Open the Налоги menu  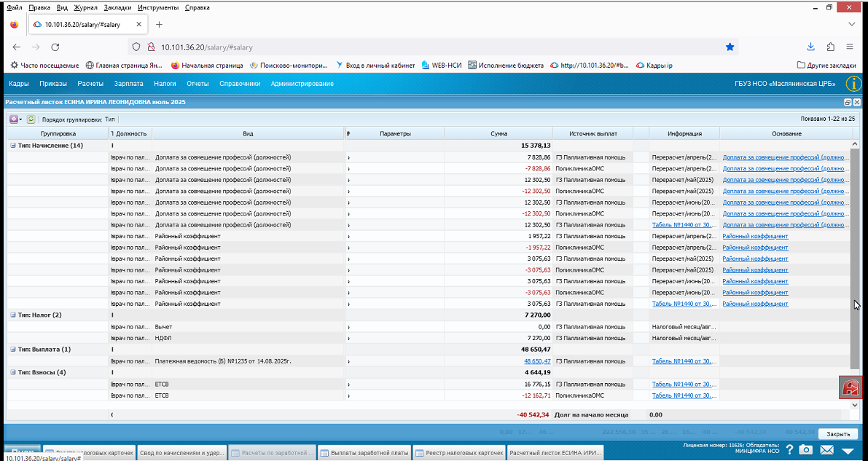click(165, 84)
